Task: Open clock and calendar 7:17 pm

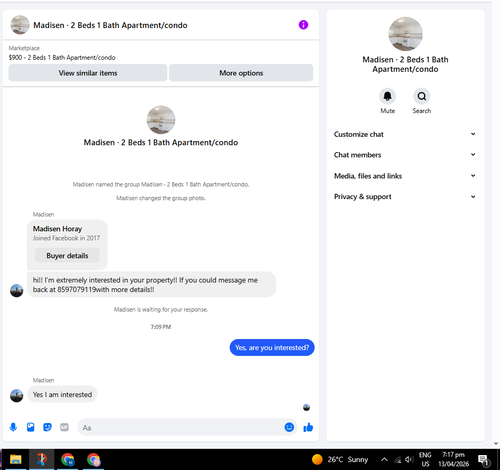Action: tap(453, 459)
